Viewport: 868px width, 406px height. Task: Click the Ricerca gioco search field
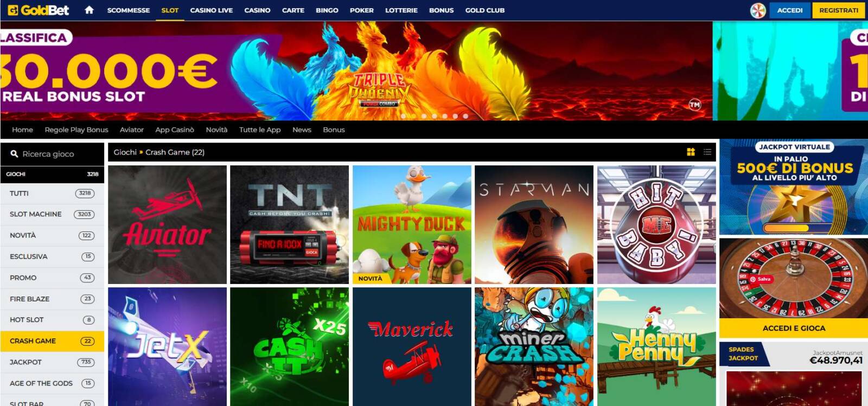(52, 154)
